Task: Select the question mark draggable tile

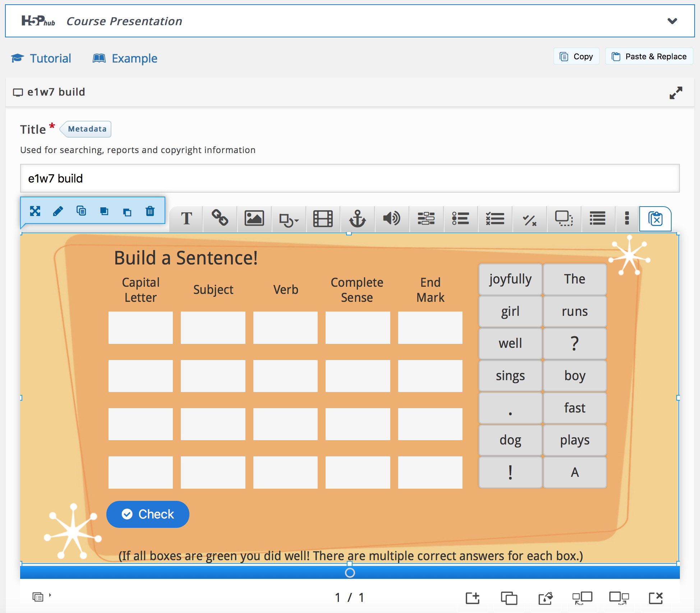Action: point(575,344)
